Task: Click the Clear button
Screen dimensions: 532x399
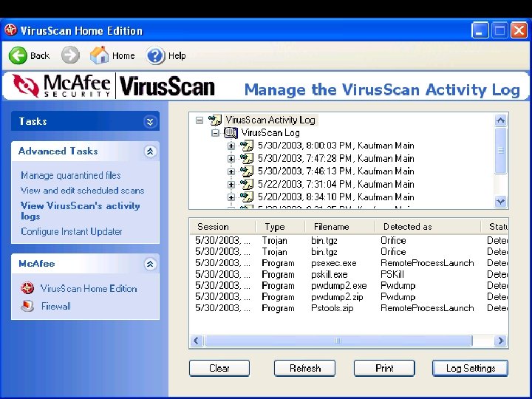Action: click(x=219, y=368)
